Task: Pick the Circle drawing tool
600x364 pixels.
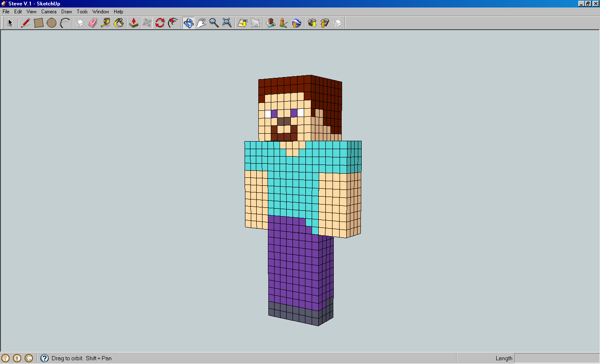Action: (52, 23)
